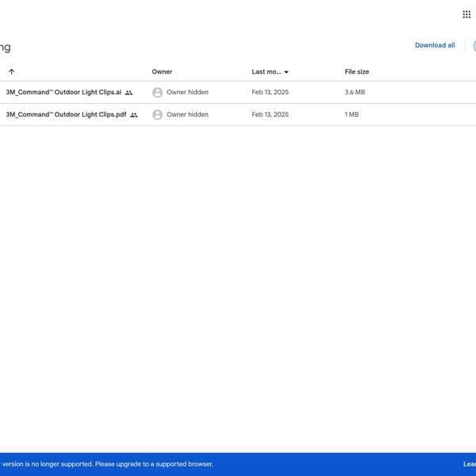Click the owner avatar in the .pdf row
This screenshot has height=476, width=476.
157,114
